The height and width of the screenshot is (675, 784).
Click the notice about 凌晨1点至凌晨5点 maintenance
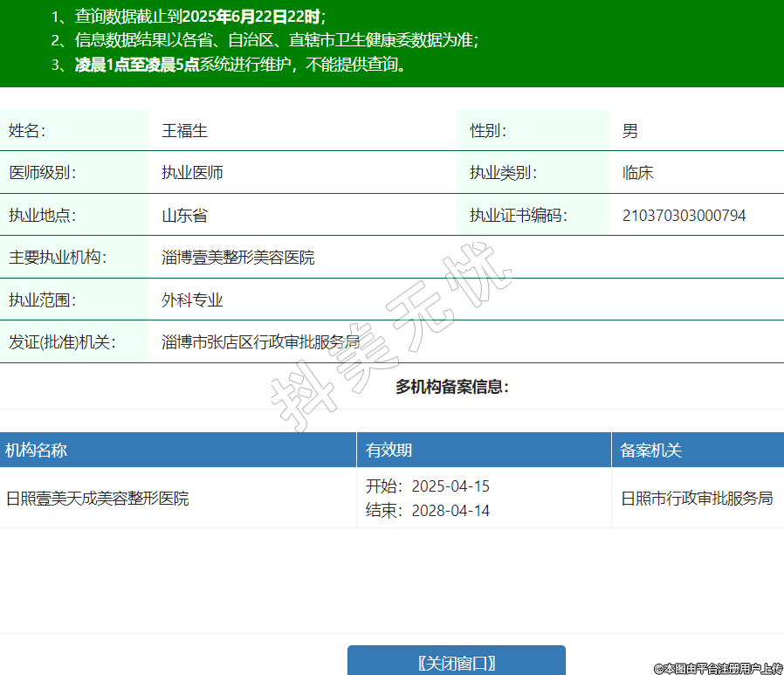pos(242,65)
